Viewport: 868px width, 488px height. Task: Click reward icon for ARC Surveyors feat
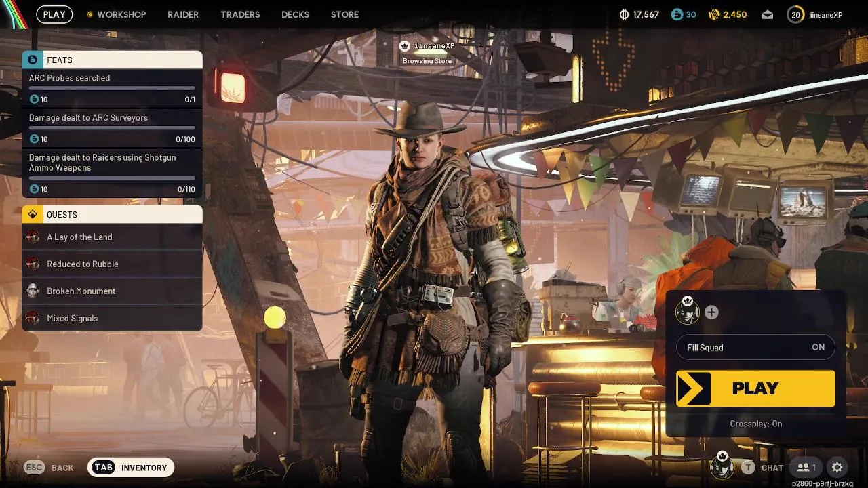(x=35, y=139)
